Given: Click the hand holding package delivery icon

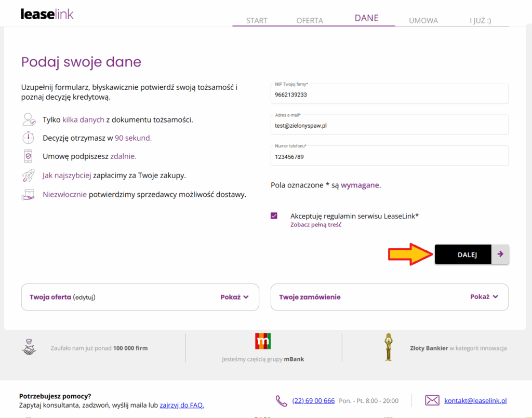Looking at the screenshot, I should [28, 195].
